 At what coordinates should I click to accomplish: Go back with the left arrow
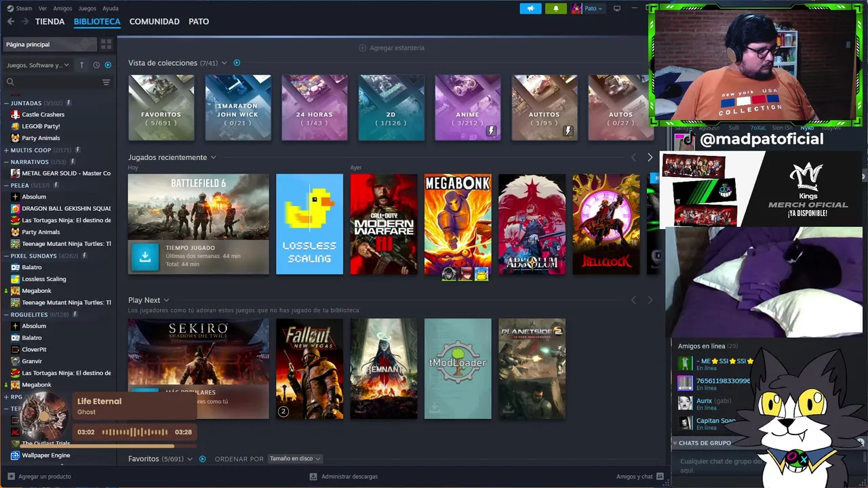[x=11, y=22]
